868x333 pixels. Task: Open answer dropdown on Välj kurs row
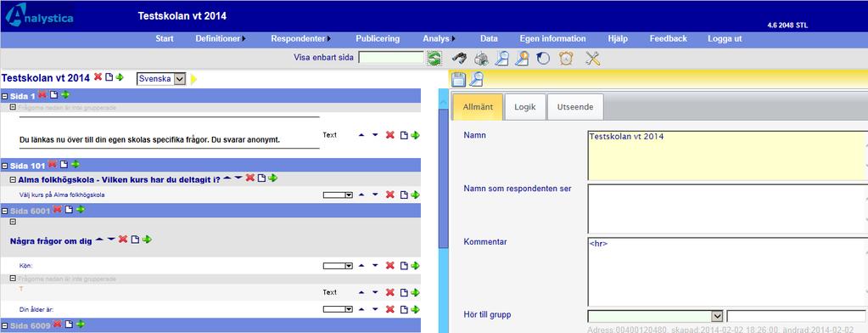tap(339, 195)
